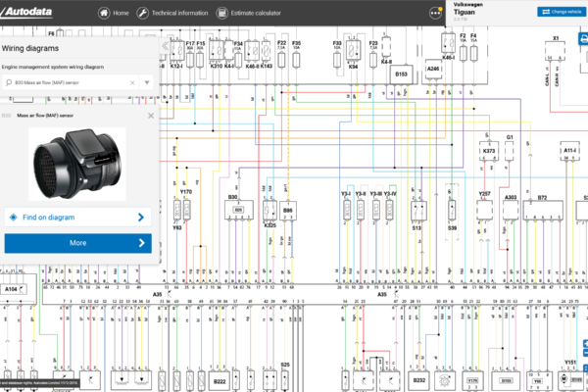Clear the B30 MAF sensor search
This screenshot has height=392, width=588.
click(x=132, y=83)
